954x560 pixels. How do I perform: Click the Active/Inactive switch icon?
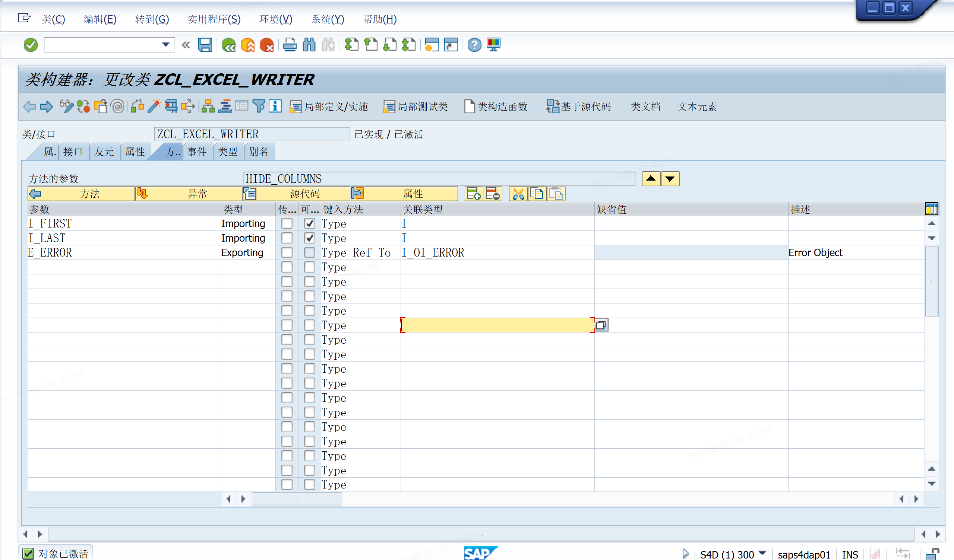[83, 107]
